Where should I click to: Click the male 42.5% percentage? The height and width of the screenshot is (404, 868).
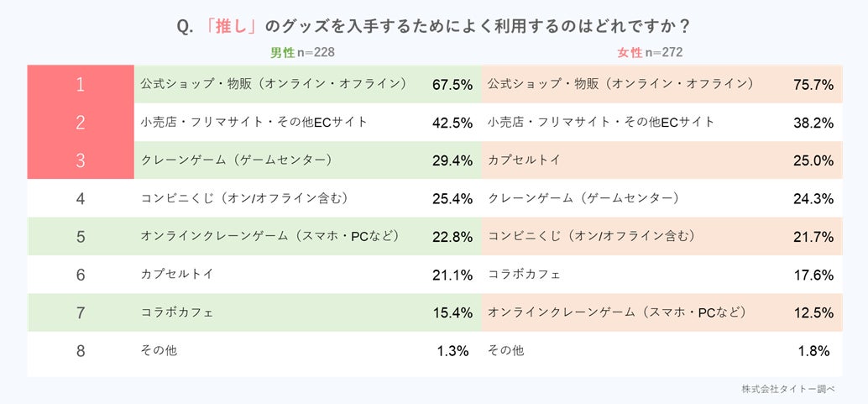tap(452, 123)
